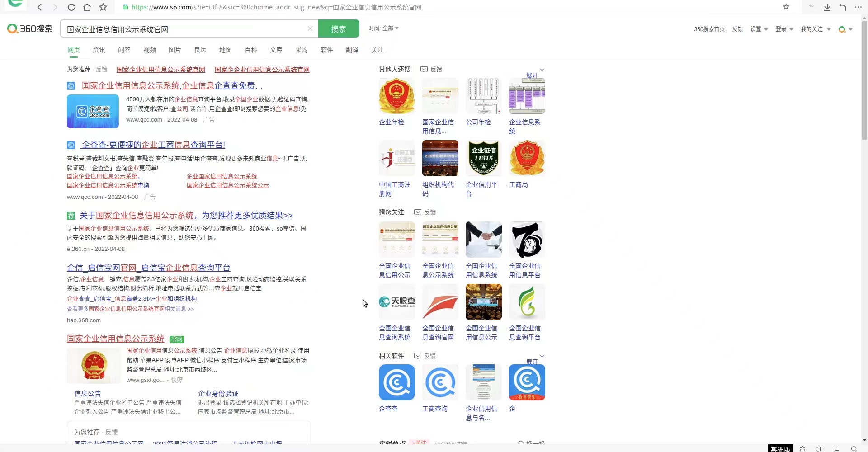The width and height of the screenshot is (868, 452).
Task: Clear the search box with the X icon
Action: [310, 28]
